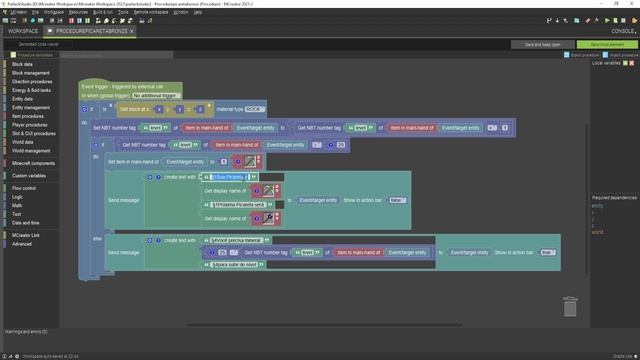The height and width of the screenshot is (360, 640).
Task: Click the settings gear in the status bar
Action: click(17, 356)
